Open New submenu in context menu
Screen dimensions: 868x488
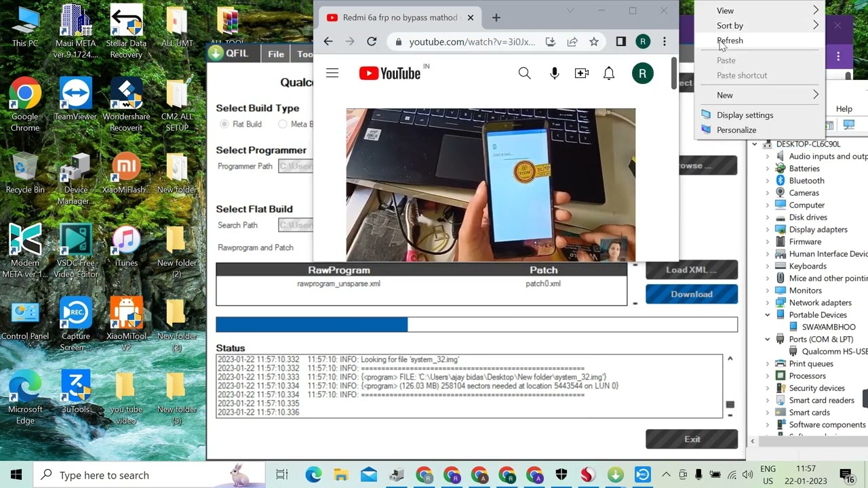coord(759,95)
